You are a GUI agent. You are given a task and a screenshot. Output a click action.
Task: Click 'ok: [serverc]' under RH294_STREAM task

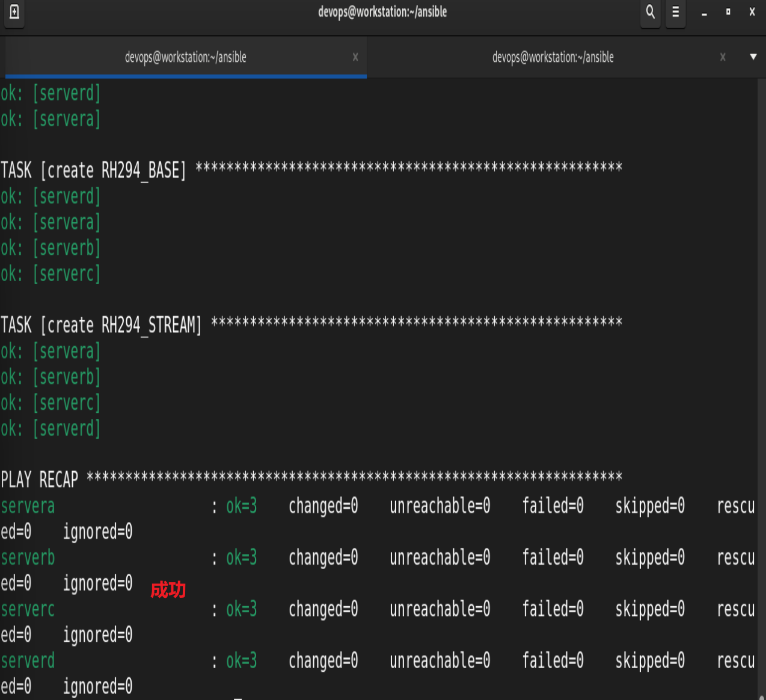click(51, 403)
